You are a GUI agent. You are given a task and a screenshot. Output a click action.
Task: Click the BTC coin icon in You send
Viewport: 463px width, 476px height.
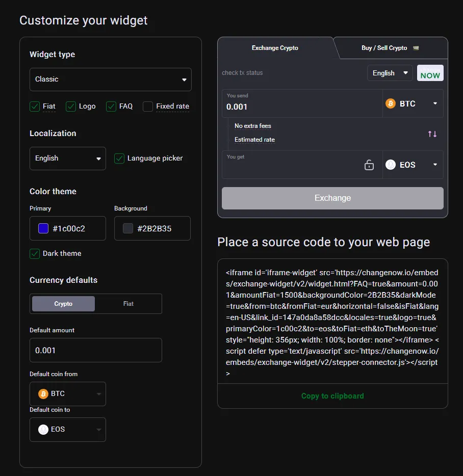coord(391,103)
